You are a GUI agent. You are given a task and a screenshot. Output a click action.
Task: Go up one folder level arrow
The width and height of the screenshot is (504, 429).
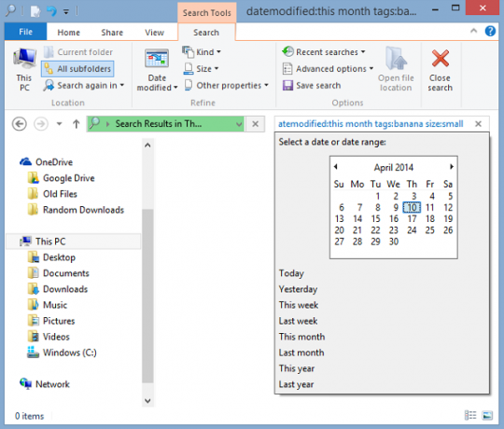pyautogui.click(x=77, y=124)
